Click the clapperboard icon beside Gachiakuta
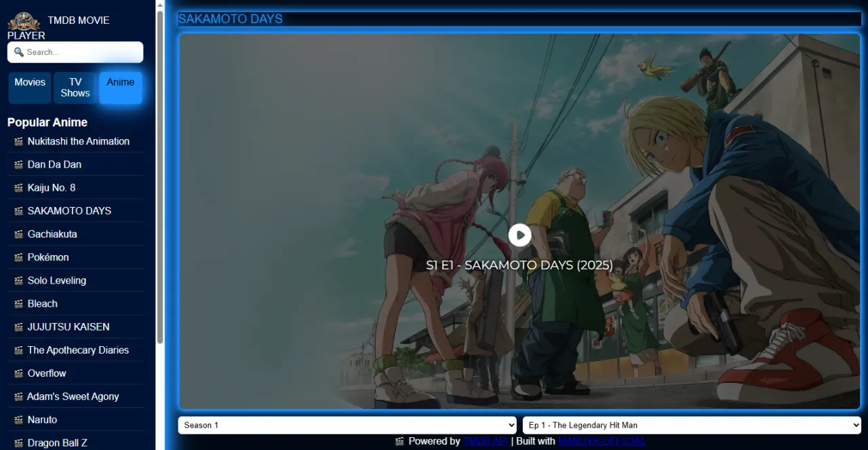Viewport: 868px width, 450px height. coord(19,234)
